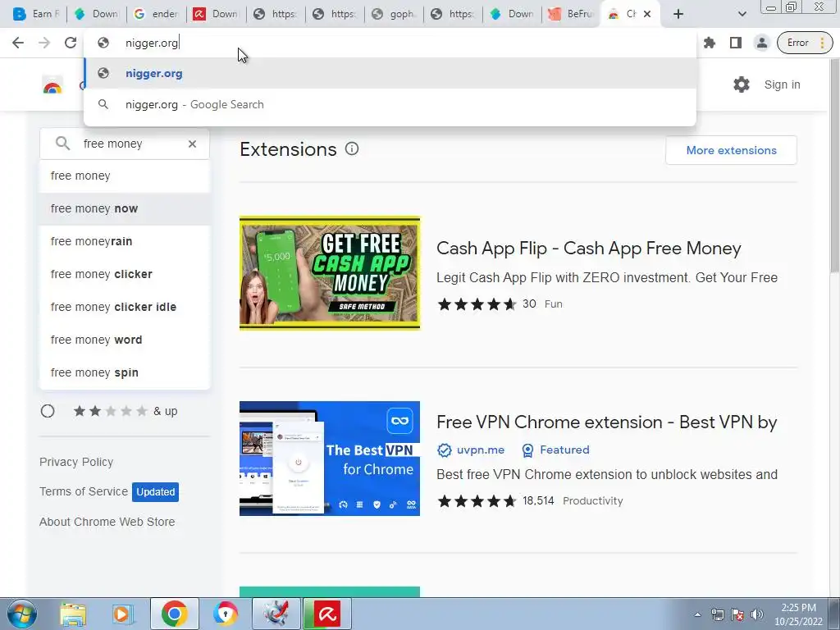Choose the 'free money word' suggestion
The image size is (840, 630).
(x=125, y=340)
